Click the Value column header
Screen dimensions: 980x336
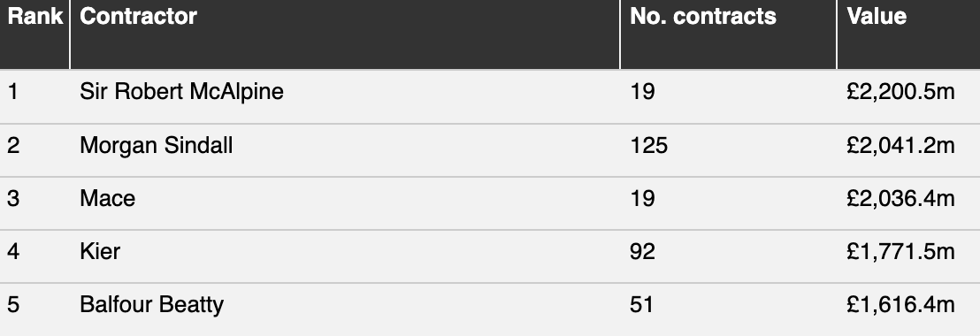coord(877,16)
